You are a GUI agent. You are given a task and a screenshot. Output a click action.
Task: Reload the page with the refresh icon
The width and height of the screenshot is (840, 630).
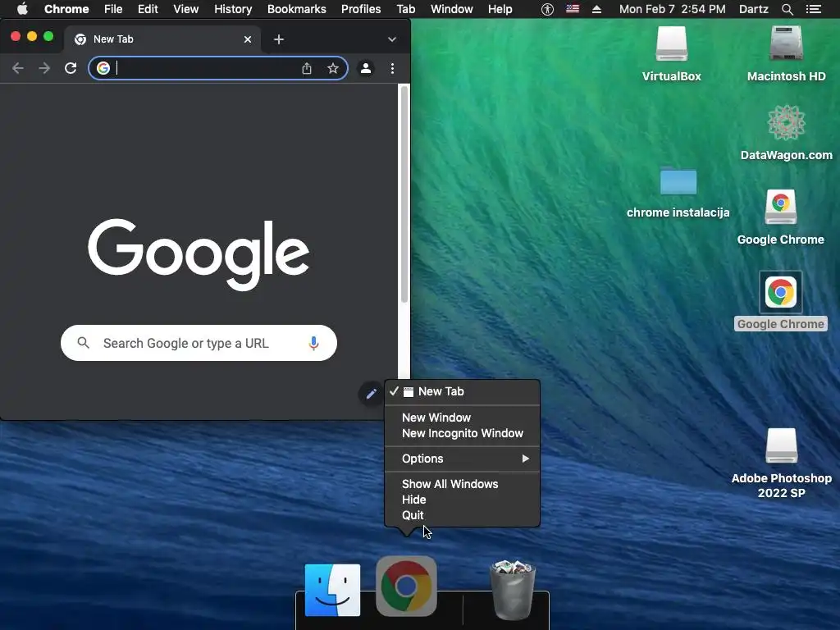point(71,68)
